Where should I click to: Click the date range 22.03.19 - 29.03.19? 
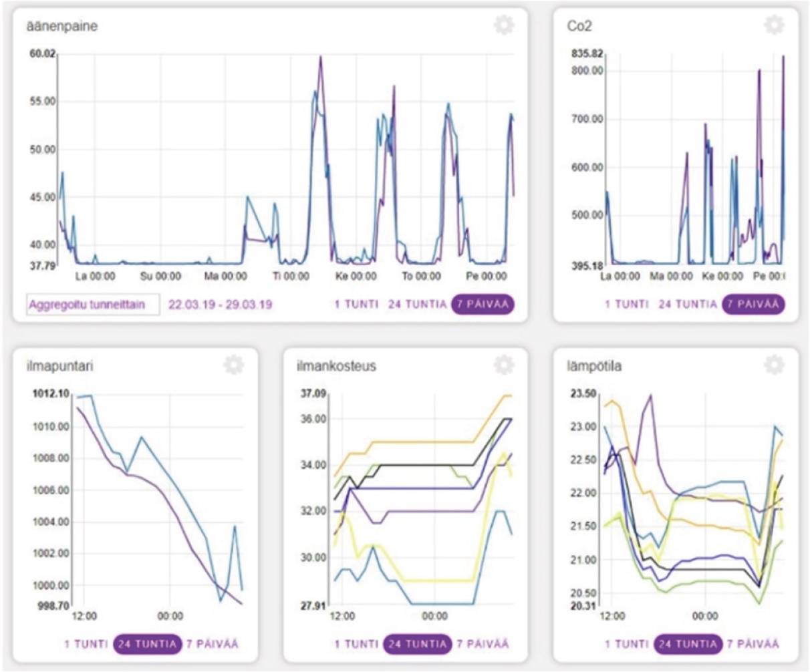pyautogui.click(x=220, y=305)
